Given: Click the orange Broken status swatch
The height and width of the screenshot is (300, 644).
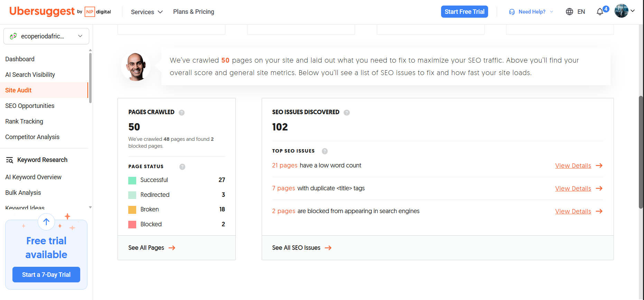Looking at the screenshot, I should point(132,210).
